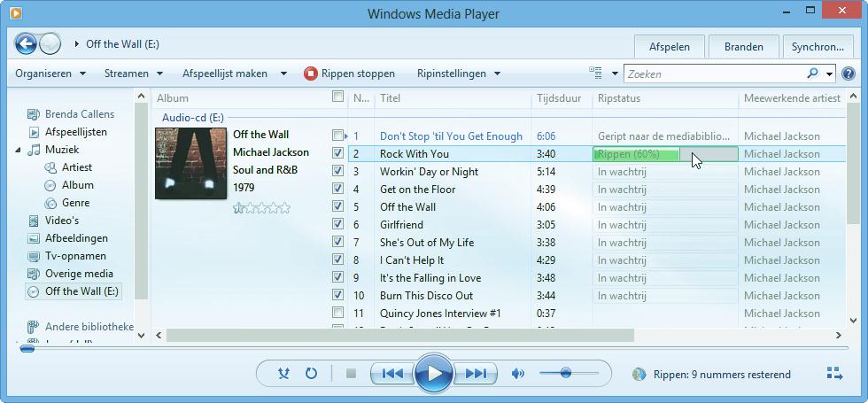The height and width of the screenshot is (403, 868).
Task: Switch to the Synchroniseren tab
Action: click(x=818, y=47)
